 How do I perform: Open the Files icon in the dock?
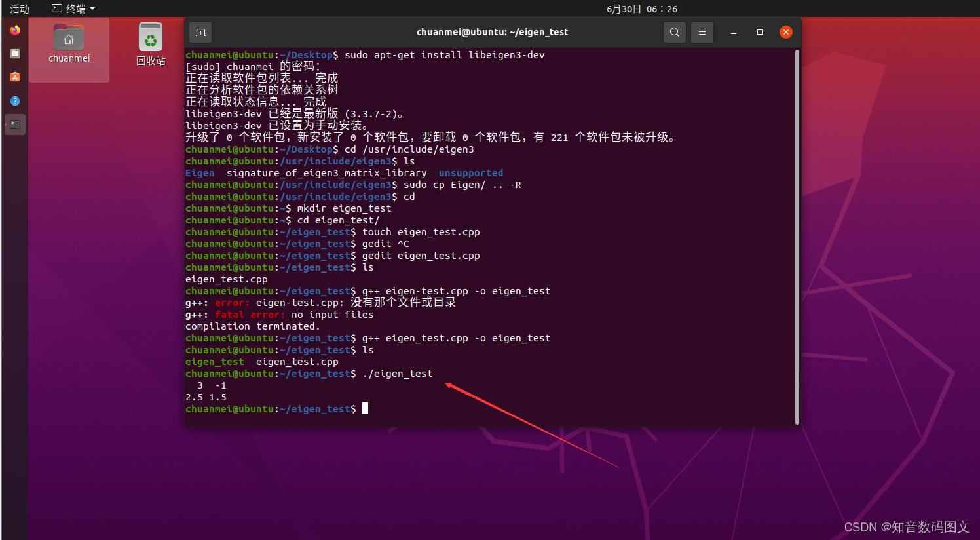14,53
